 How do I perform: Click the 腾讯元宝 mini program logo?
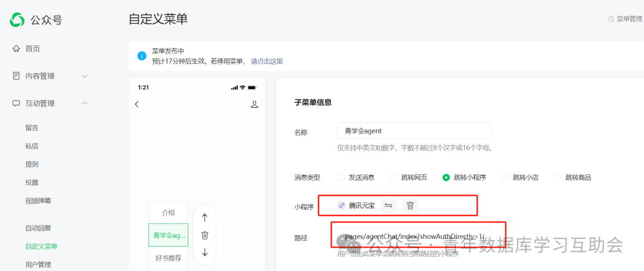click(x=341, y=205)
